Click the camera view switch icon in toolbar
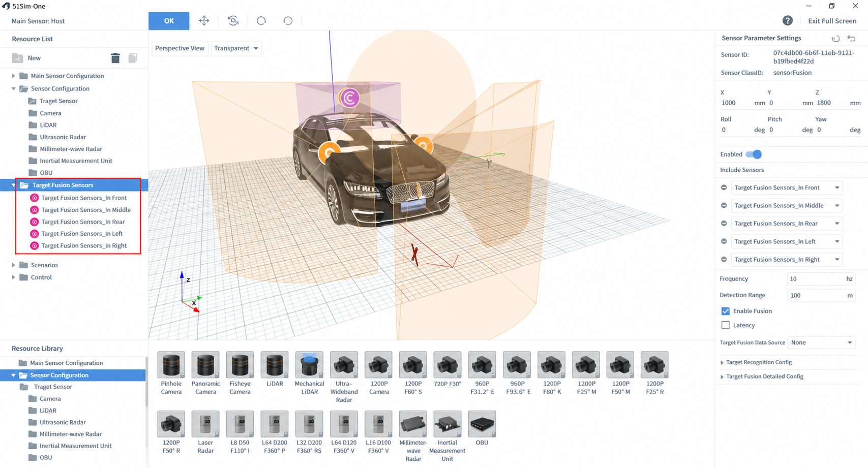This screenshot has height=468, width=868. tap(233, 21)
